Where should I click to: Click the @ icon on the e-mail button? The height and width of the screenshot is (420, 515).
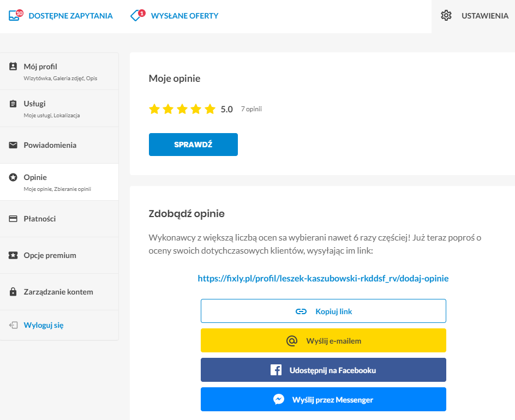292,341
